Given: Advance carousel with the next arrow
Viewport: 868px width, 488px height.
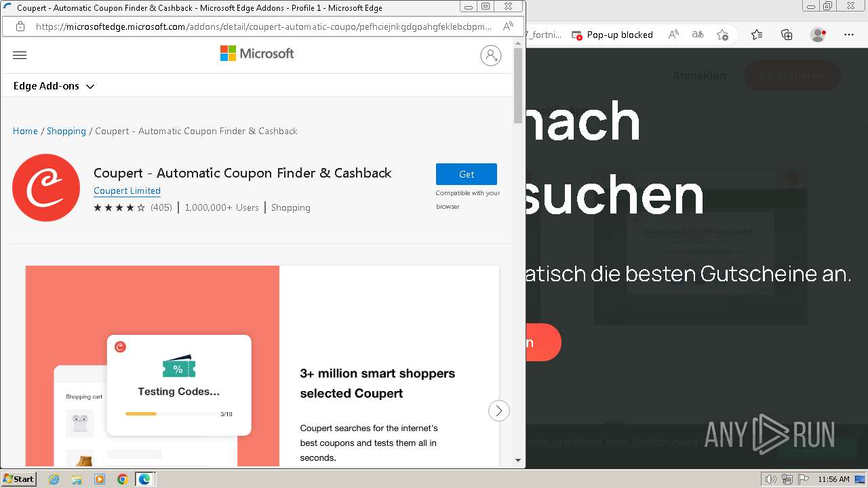Looking at the screenshot, I should [x=499, y=411].
